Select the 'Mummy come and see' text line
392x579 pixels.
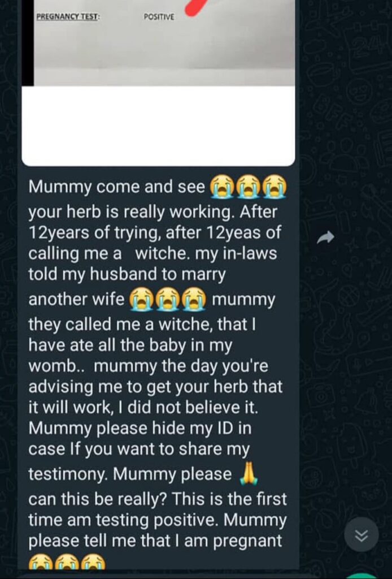(x=117, y=187)
